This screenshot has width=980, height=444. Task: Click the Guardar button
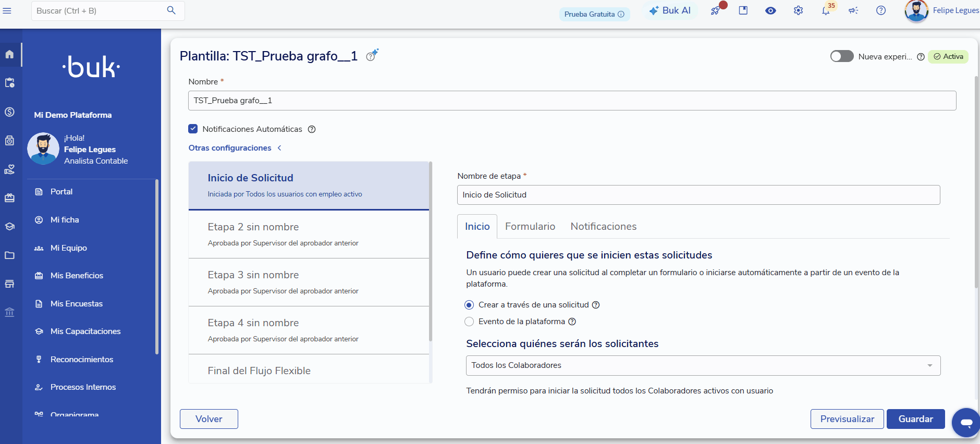click(x=915, y=419)
